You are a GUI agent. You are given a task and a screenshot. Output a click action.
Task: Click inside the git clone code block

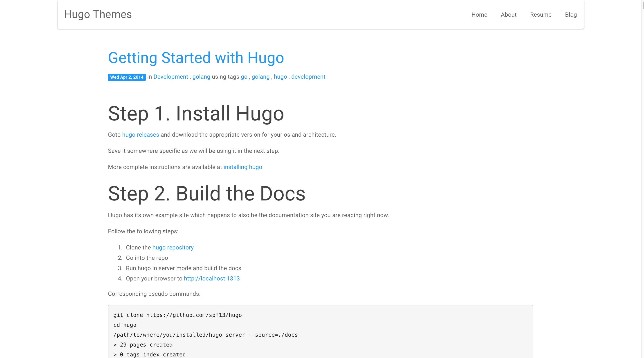point(320,332)
